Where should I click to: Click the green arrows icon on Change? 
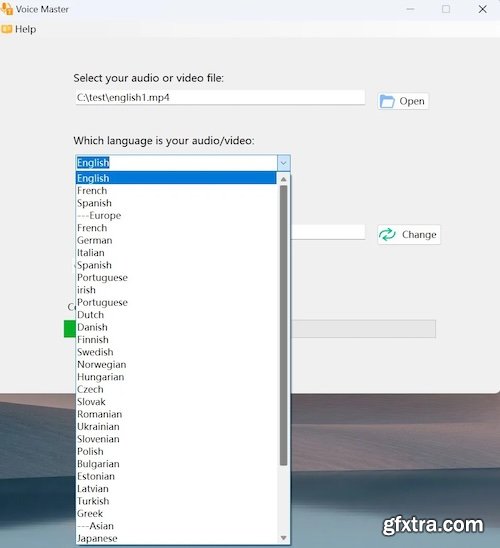pyautogui.click(x=387, y=235)
